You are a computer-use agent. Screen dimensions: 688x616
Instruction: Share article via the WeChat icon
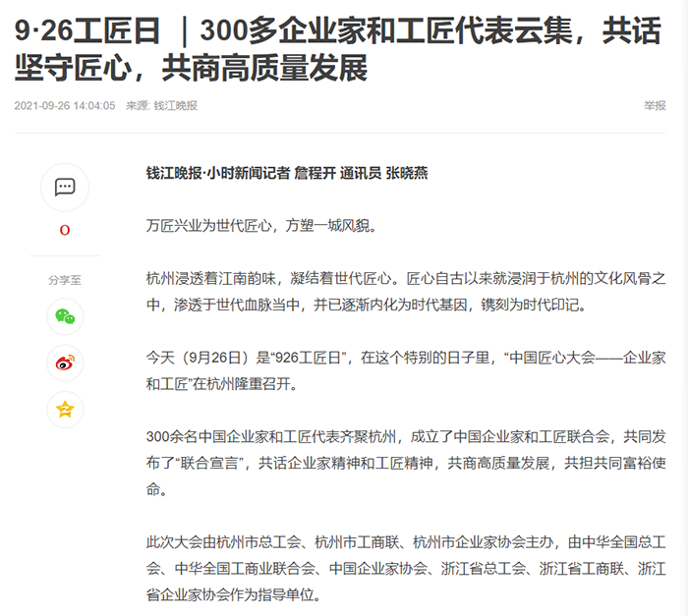[x=65, y=316]
